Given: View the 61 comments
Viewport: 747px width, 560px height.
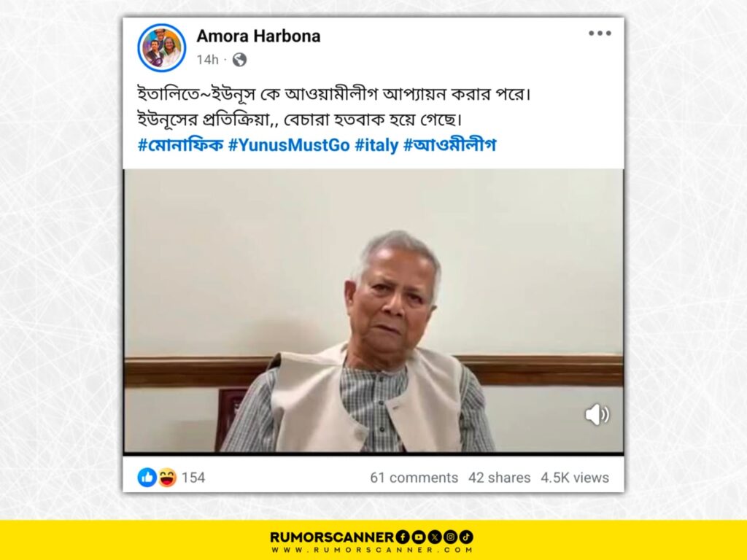Looking at the screenshot, I should click(414, 478).
